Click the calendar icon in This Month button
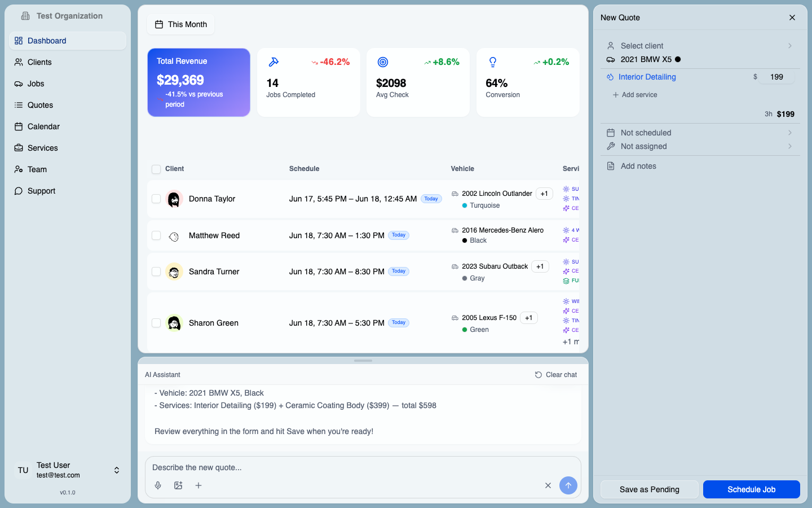This screenshot has width=812, height=508. 159,24
